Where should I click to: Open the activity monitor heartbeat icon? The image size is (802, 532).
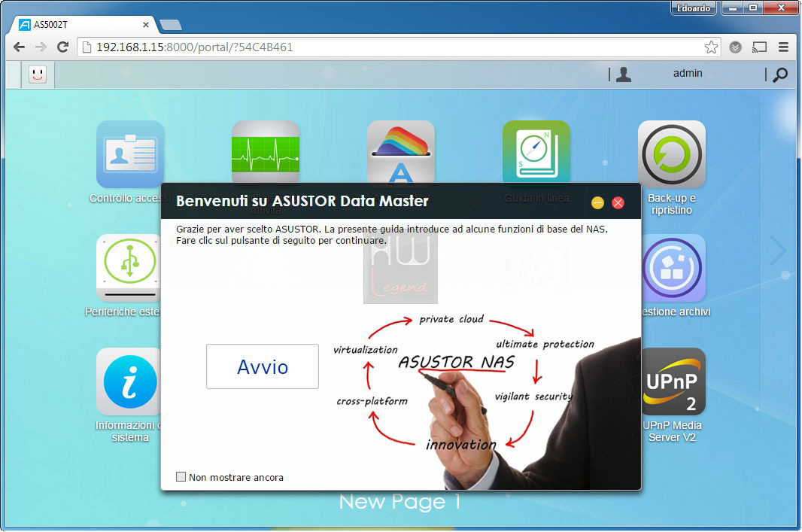(x=266, y=152)
